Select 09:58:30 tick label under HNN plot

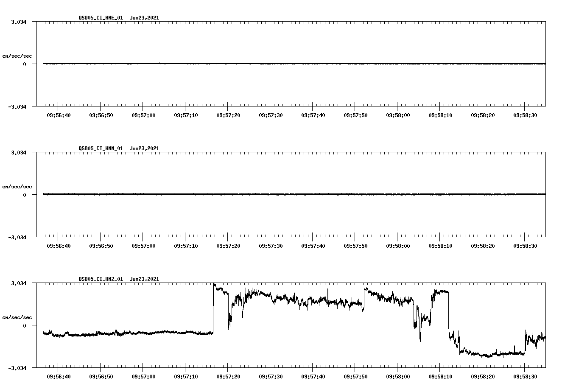pos(525,246)
